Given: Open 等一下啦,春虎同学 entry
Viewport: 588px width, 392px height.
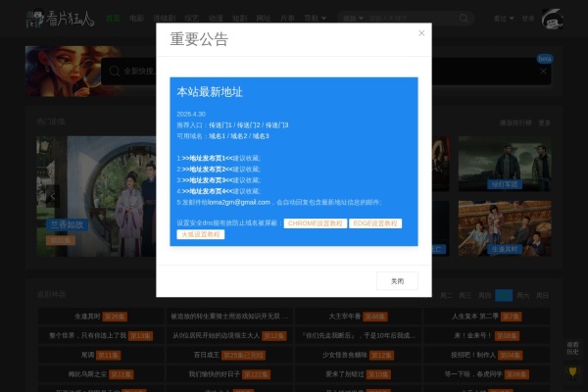Looking at the screenshot, I should click(487, 374).
